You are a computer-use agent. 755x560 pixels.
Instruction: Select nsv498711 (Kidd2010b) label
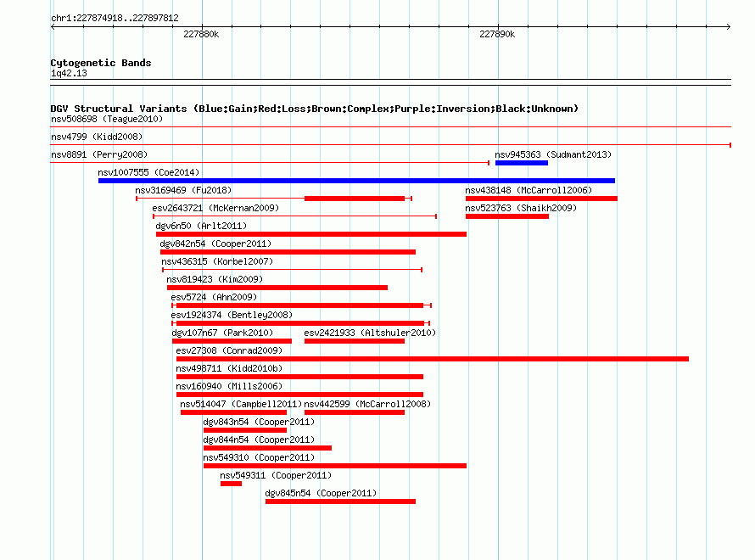point(229,368)
